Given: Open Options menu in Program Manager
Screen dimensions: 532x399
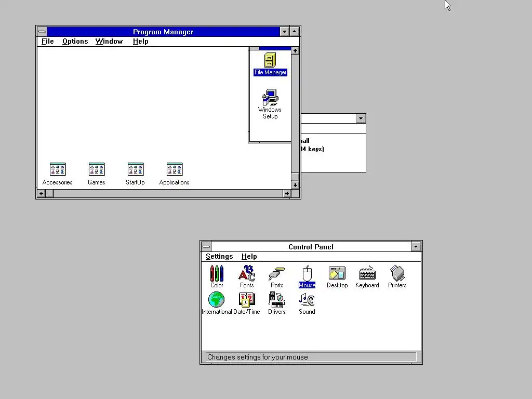Looking at the screenshot, I should tap(75, 42).
